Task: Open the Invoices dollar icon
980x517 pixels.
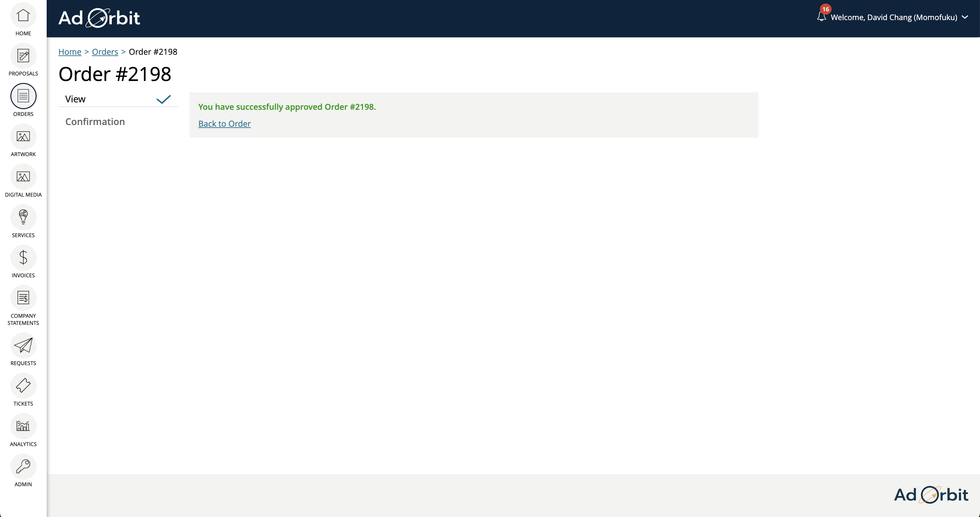Action: pos(23,258)
